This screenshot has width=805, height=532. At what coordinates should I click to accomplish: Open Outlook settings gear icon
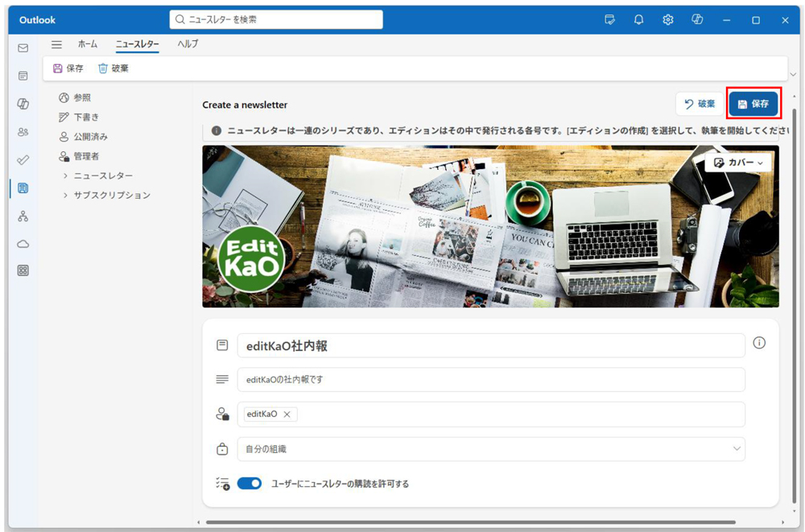pyautogui.click(x=667, y=19)
